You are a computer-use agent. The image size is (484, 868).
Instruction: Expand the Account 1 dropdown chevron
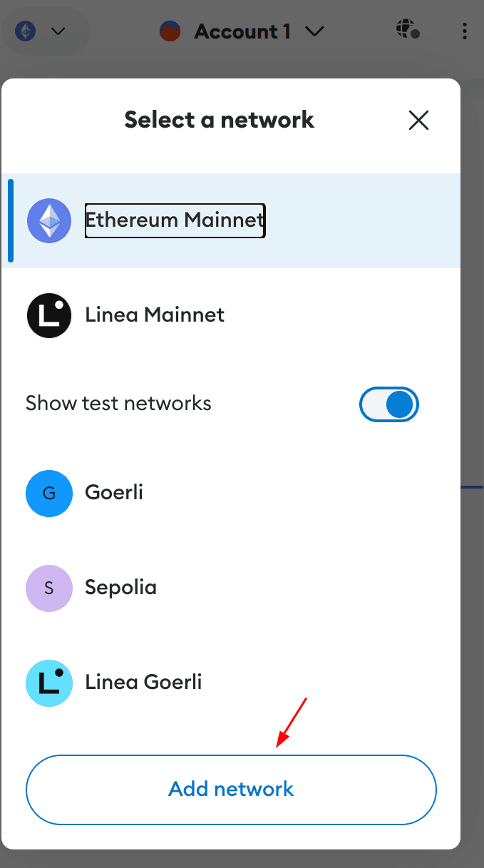(314, 31)
